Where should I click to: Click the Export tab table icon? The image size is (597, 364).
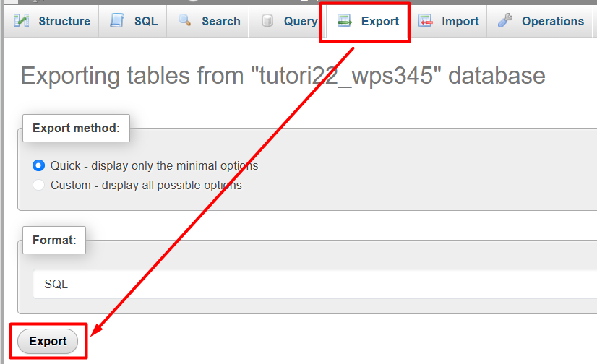pos(345,20)
